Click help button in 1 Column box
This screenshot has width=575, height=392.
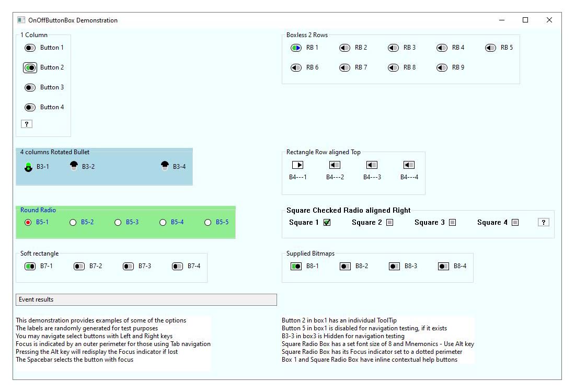(27, 124)
